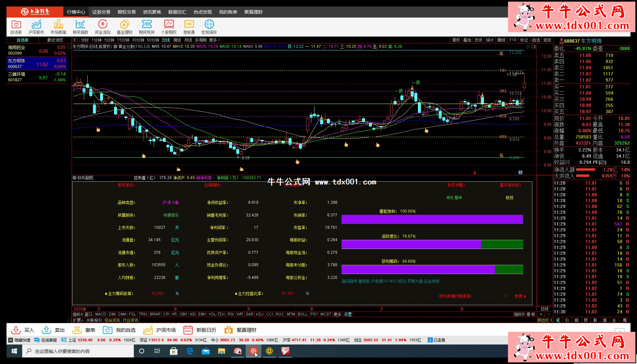This screenshot has width=637, height=364.
Task: Expand the 指标B selector
Action: [x=519, y=314]
